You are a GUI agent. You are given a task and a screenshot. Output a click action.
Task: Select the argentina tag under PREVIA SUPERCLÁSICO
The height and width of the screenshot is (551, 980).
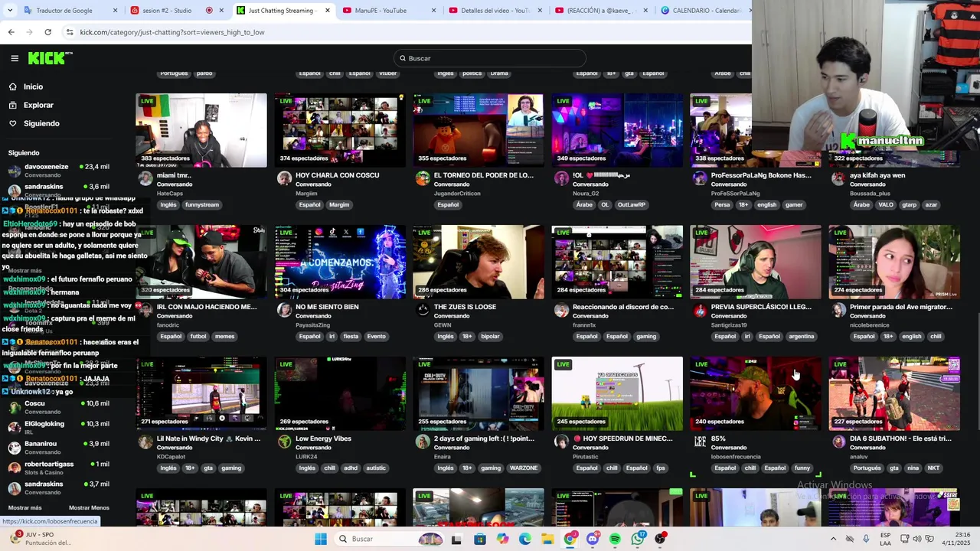click(x=801, y=336)
